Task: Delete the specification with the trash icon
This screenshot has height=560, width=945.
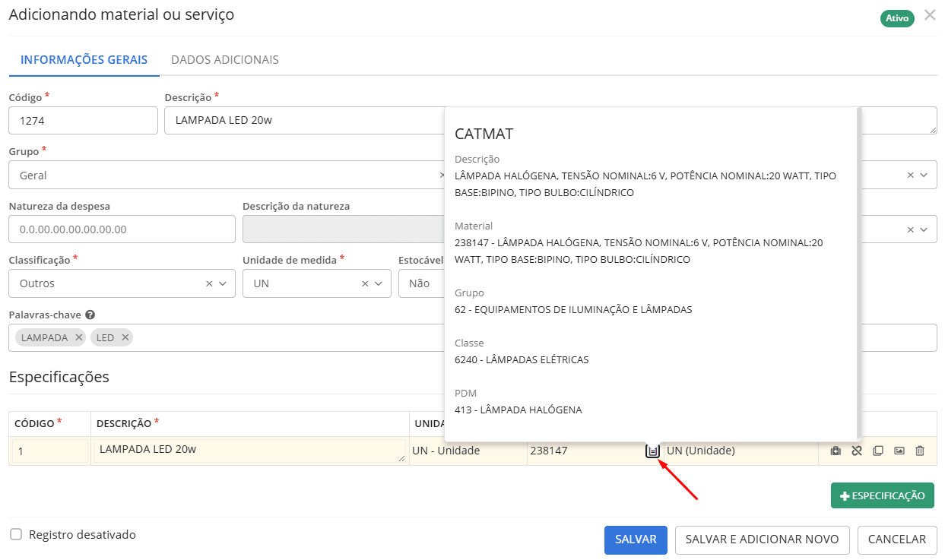Action: [920, 451]
